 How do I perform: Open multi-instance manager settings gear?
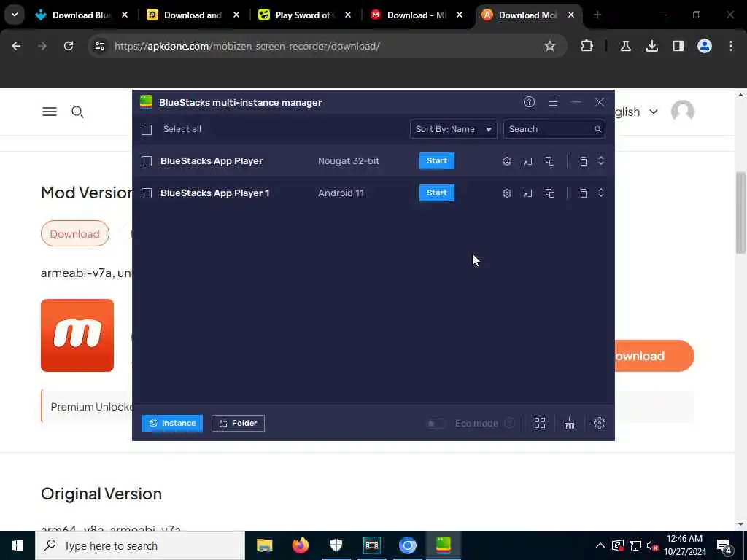click(x=600, y=423)
